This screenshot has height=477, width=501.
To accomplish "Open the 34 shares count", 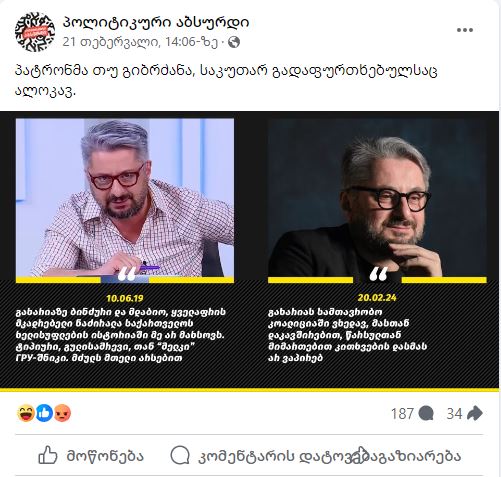I will (454, 414).
